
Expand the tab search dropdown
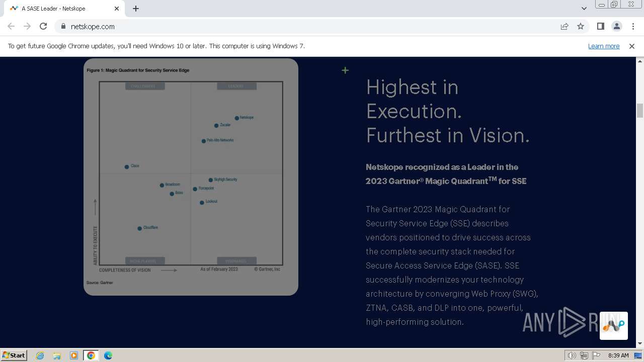(584, 9)
